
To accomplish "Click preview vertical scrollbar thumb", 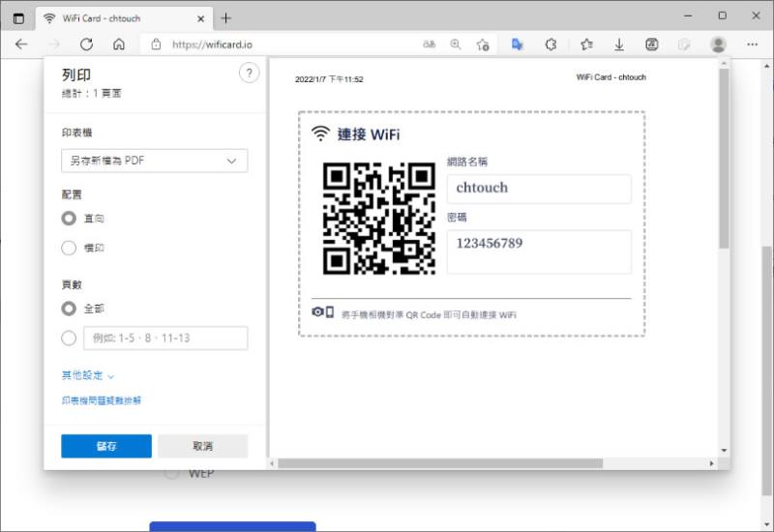I will 724,158.
